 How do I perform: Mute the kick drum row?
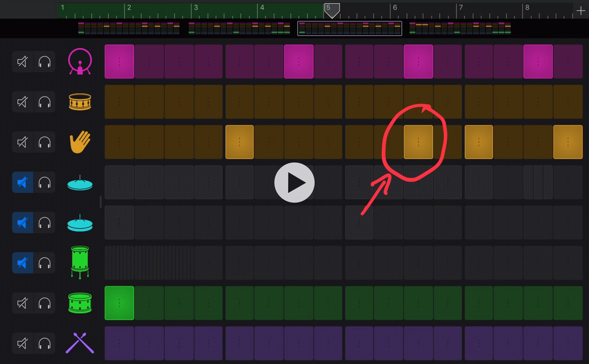[x=22, y=62]
